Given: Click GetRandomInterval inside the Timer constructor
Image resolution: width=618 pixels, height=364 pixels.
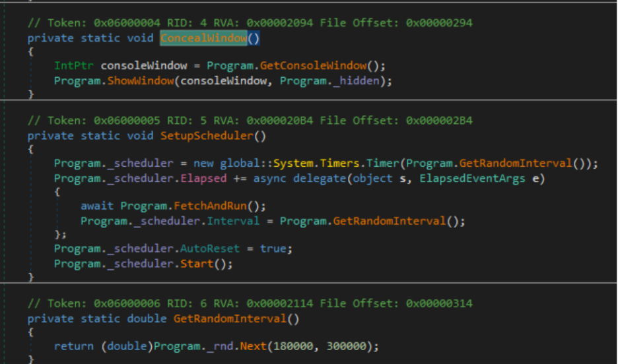Looking at the screenshot, I should [x=516, y=163].
